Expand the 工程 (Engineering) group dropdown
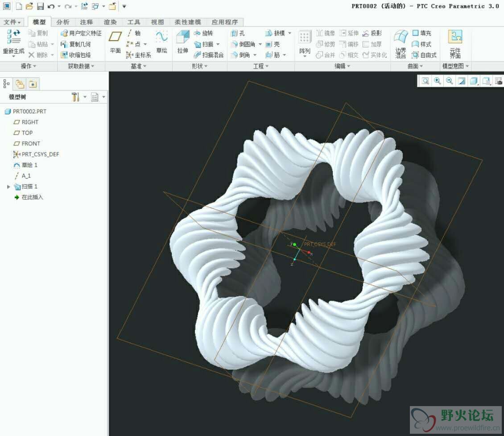The width and height of the screenshot is (504, 436). point(260,66)
